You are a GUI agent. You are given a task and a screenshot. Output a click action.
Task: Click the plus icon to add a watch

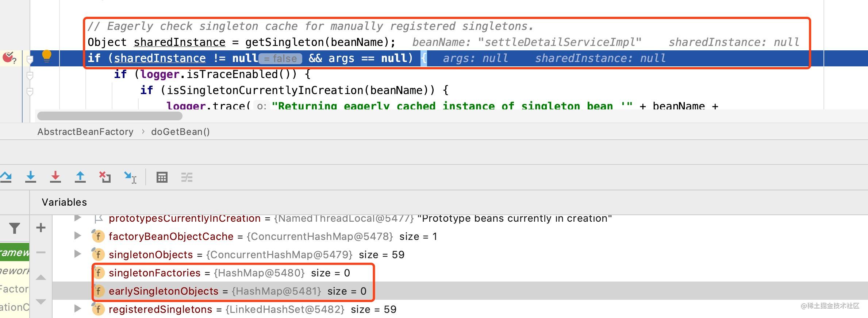[x=41, y=228]
